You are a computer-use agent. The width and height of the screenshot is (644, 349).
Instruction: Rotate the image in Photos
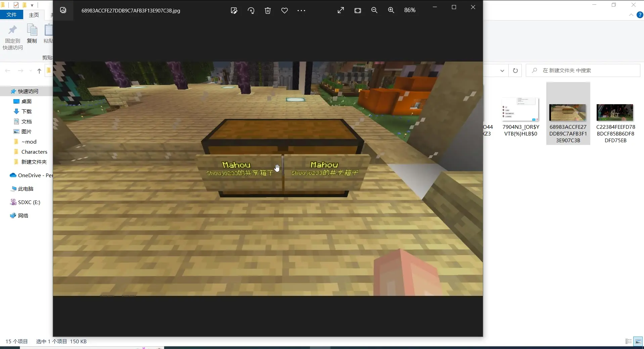pos(251,10)
